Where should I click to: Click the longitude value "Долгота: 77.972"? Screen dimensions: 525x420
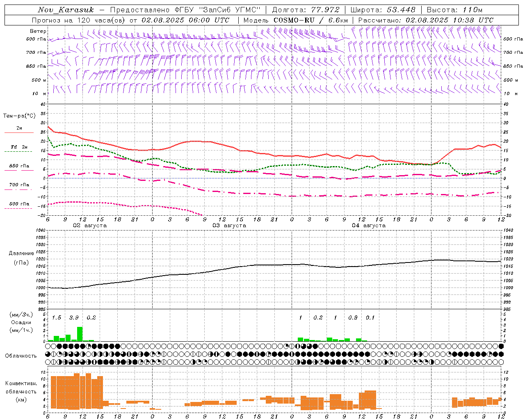click(306, 10)
